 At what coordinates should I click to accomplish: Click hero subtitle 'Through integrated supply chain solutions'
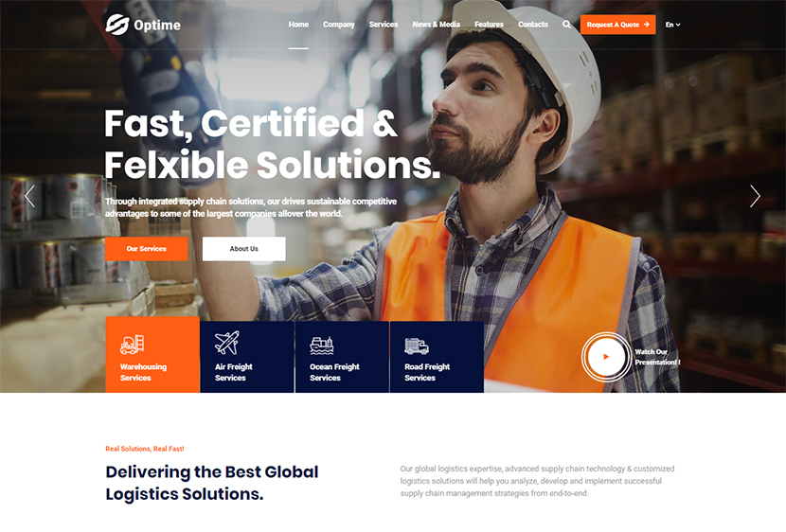pyautogui.click(x=251, y=207)
